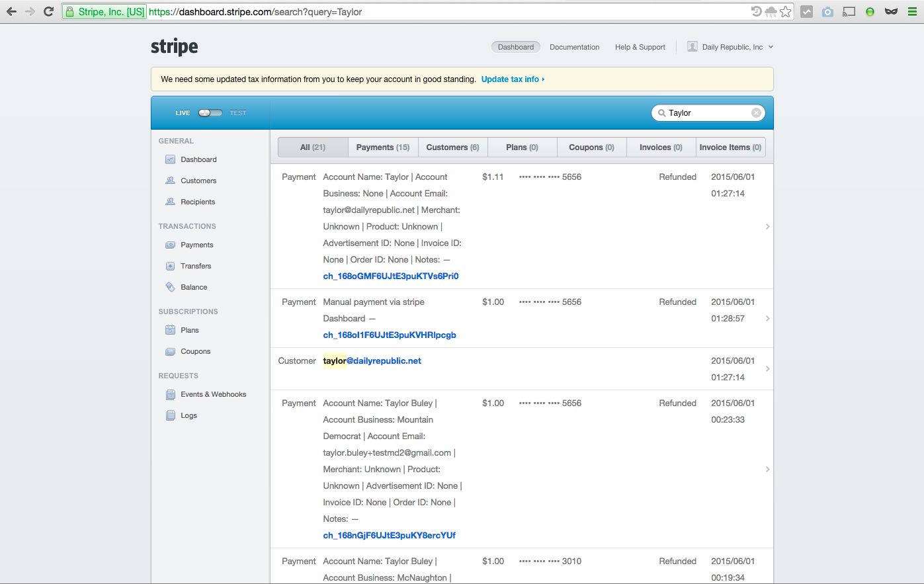Viewport: 924px width, 584px height.
Task: Click the Update tax info link
Action: click(x=512, y=79)
